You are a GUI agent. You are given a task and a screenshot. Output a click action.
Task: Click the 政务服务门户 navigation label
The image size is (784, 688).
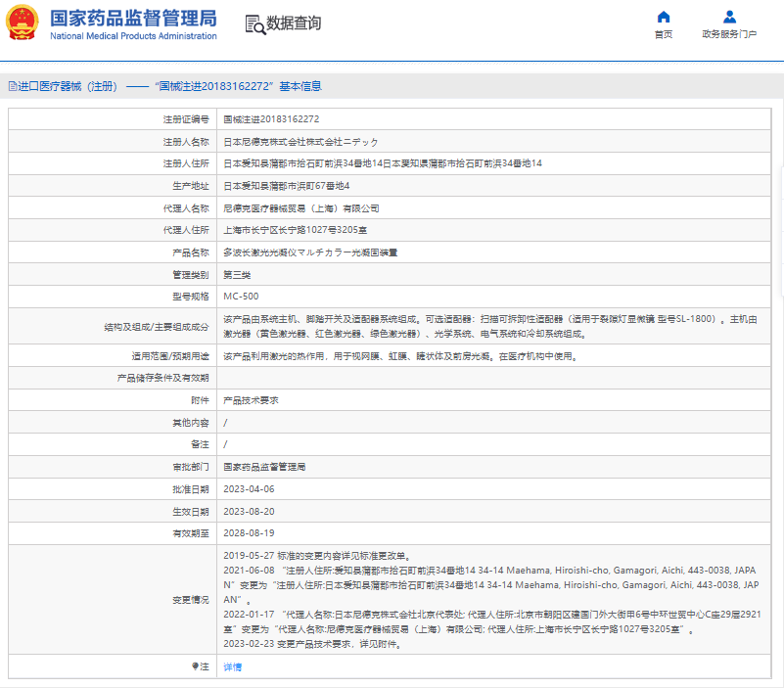(x=729, y=34)
